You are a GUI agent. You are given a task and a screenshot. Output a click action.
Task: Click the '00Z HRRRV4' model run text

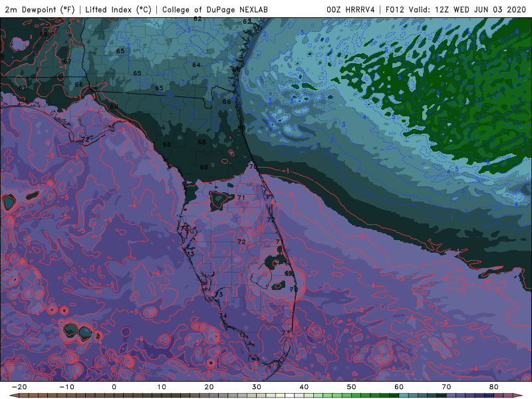click(351, 9)
